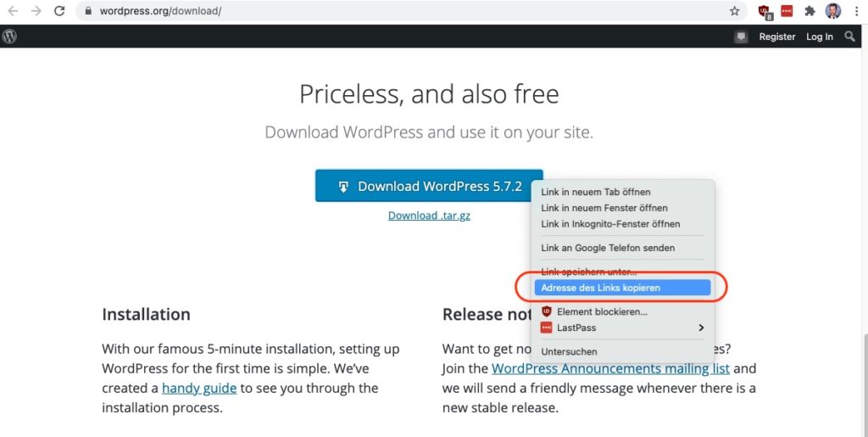Click the WordPress logo in the admin bar
This screenshot has height=437, width=868.
tap(9, 36)
